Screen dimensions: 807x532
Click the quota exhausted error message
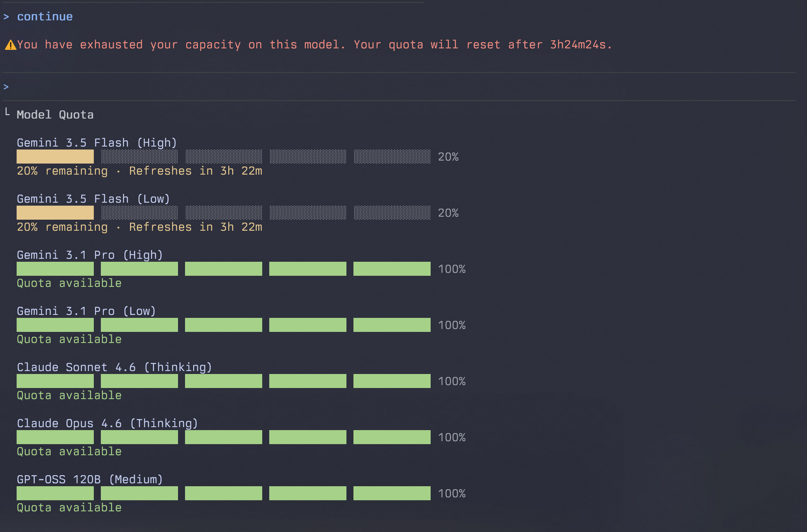314,45
